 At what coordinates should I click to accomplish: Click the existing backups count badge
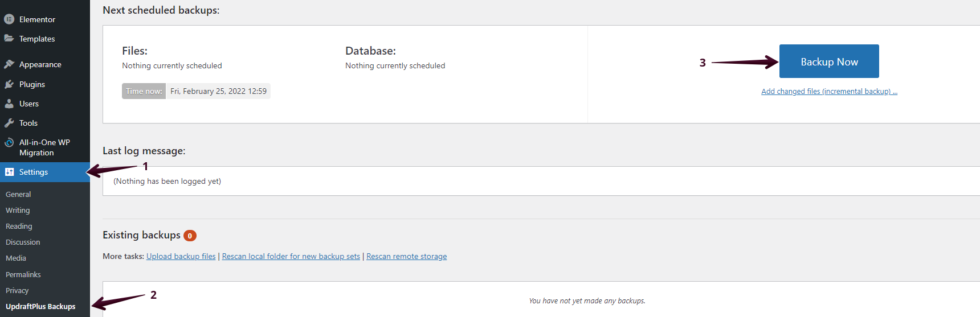pyautogui.click(x=190, y=236)
